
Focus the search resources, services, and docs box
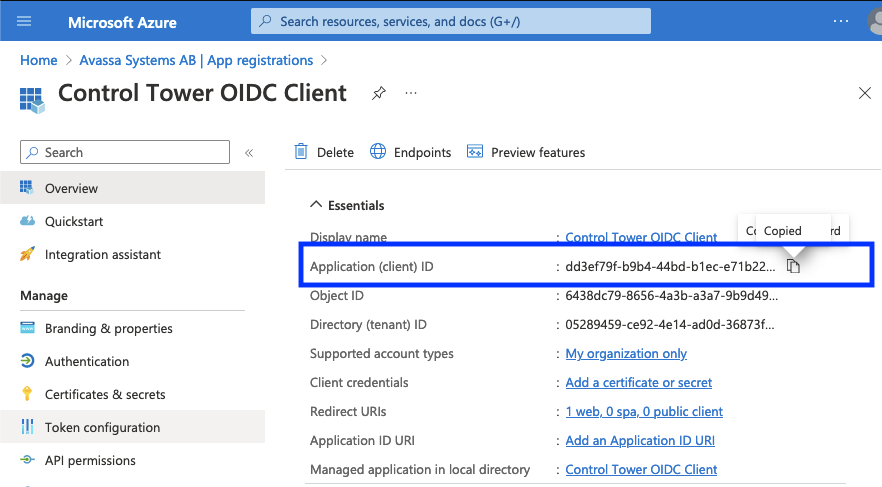click(x=451, y=21)
